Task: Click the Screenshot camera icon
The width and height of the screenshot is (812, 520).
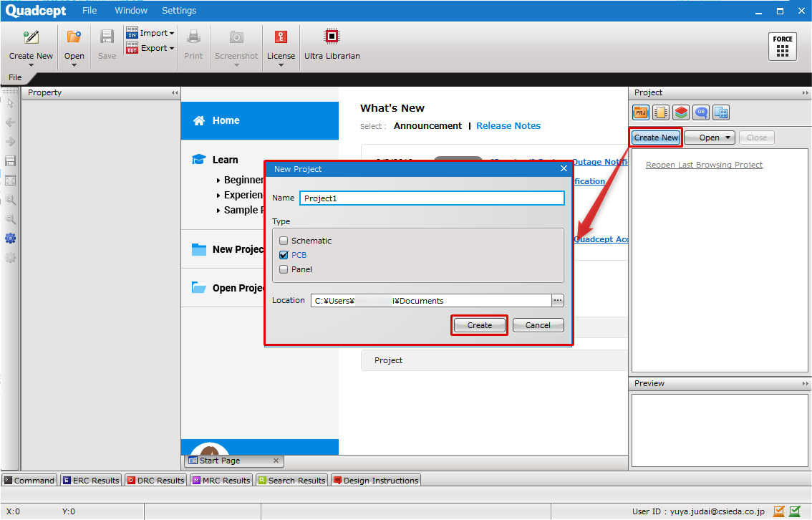Action: (236, 37)
